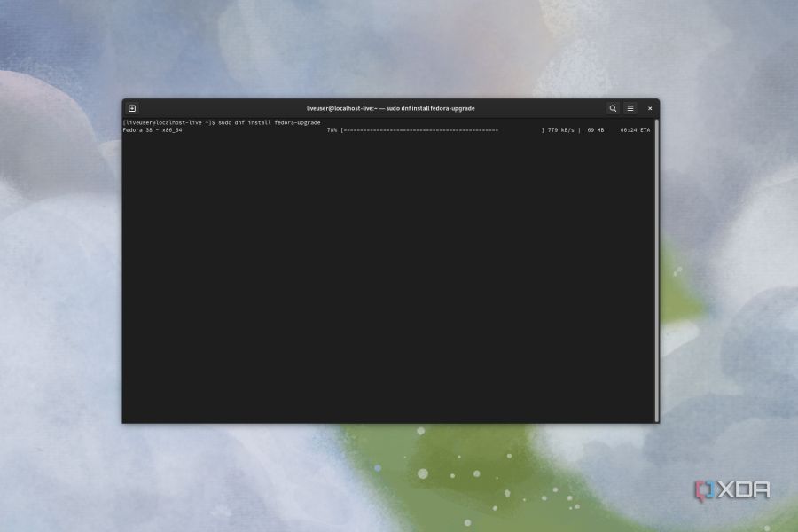Click the terminal vertical scrollbar

coord(657,270)
